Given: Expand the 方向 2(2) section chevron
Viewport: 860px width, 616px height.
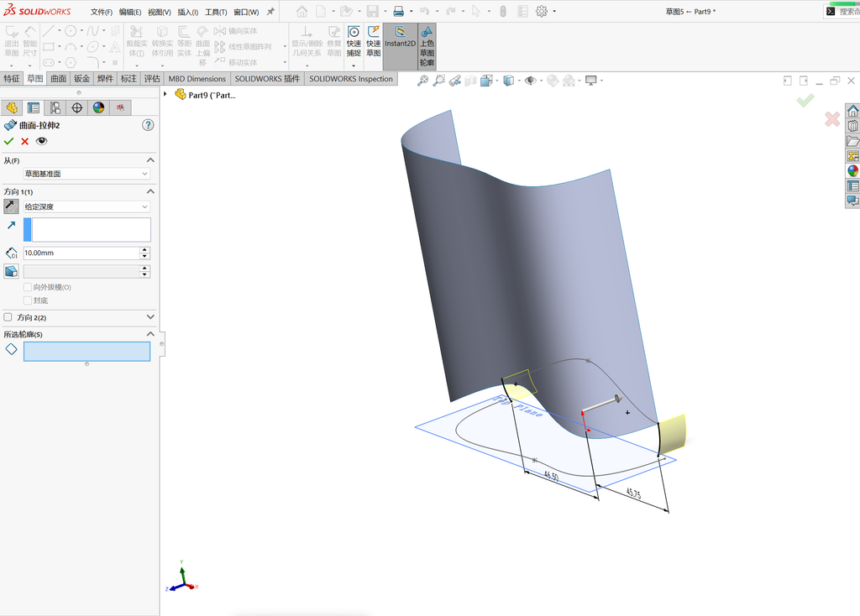Looking at the screenshot, I should tap(150, 316).
